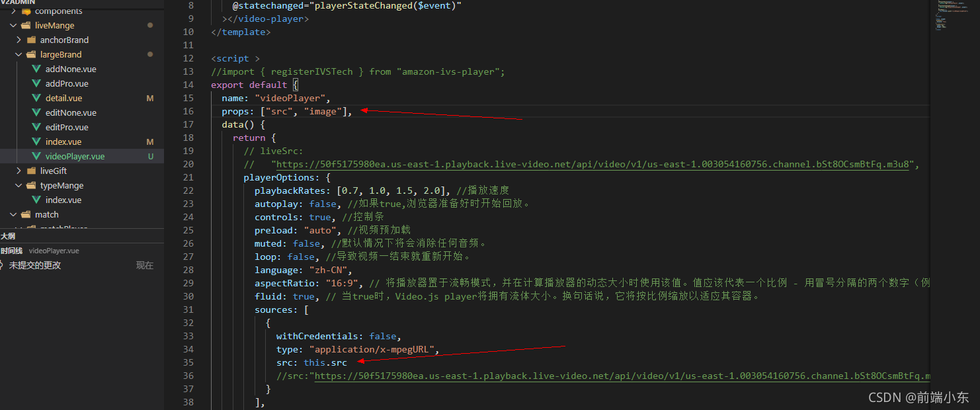This screenshot has height=410, width=980.
Task: Click the U status badge beside videoPlayer.vue
Action: [150, 157]
